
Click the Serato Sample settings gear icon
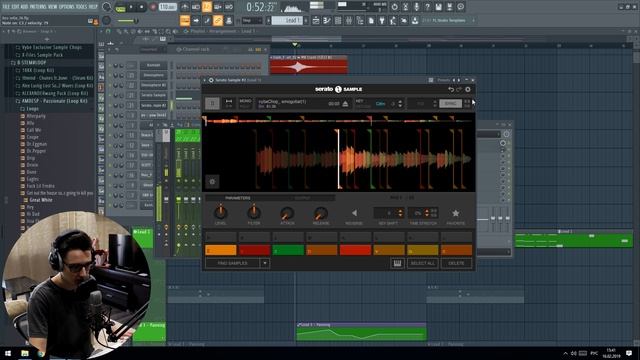468,89
